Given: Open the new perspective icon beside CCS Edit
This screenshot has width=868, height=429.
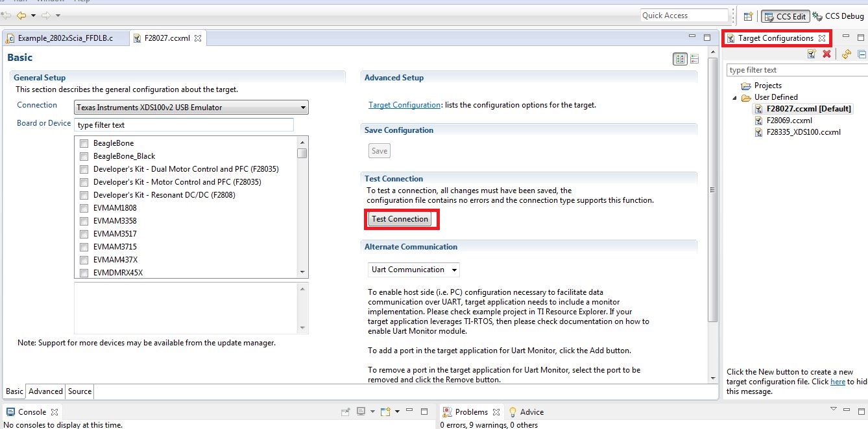Looking at the screenshot, I should (748, 16).
